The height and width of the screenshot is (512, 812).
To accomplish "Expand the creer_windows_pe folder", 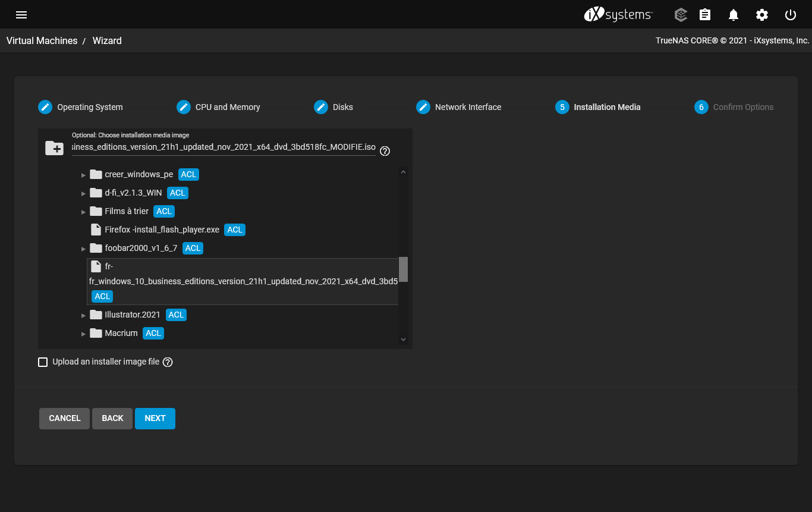I will tap(84, 175).
